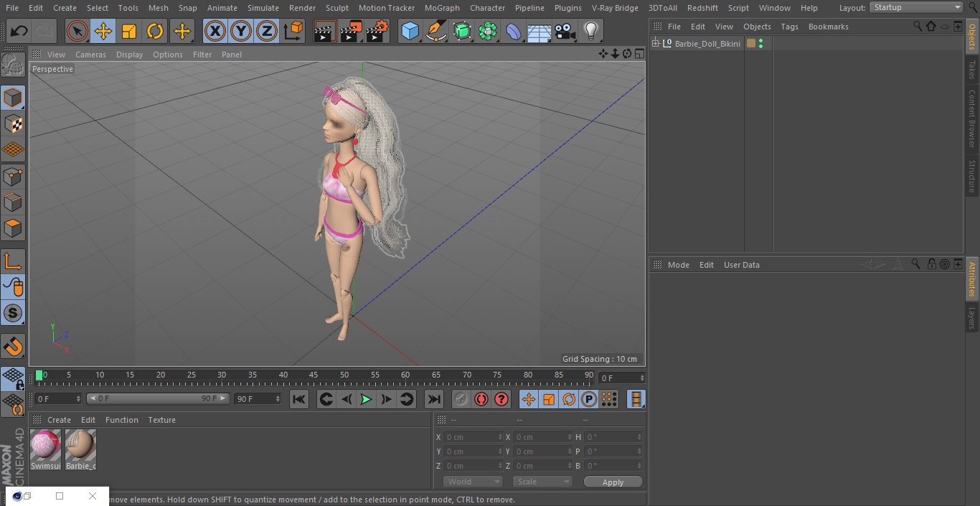Toggle Y axis lock
The height and width of the screenshot is (506, 980).
pyautogui.click(x=241, y=31)
